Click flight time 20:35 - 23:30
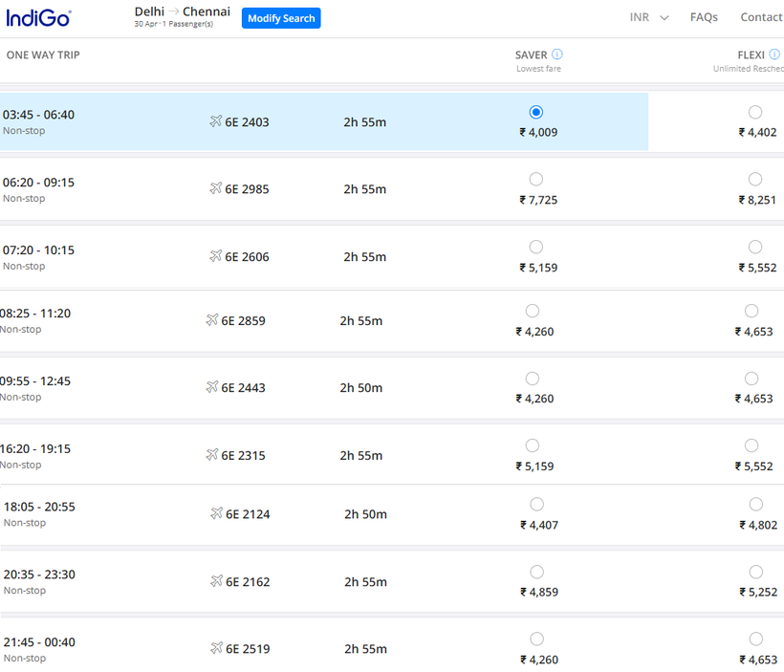 point(39,574)
